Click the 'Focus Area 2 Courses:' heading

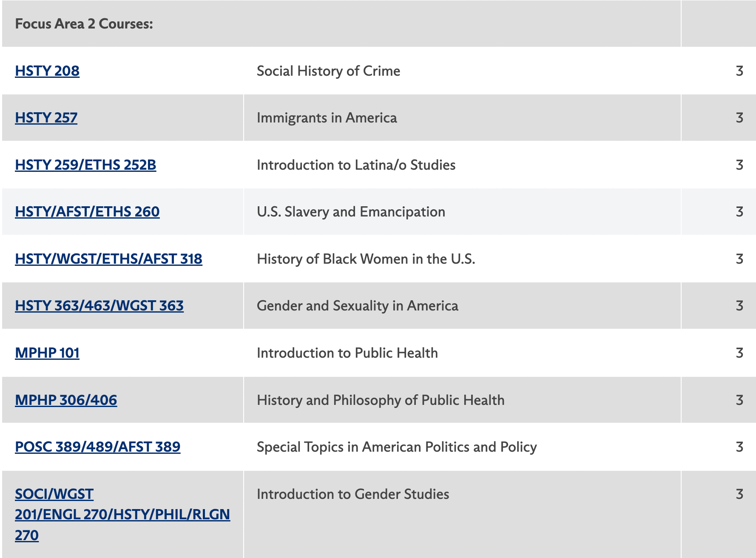[84, 24]
